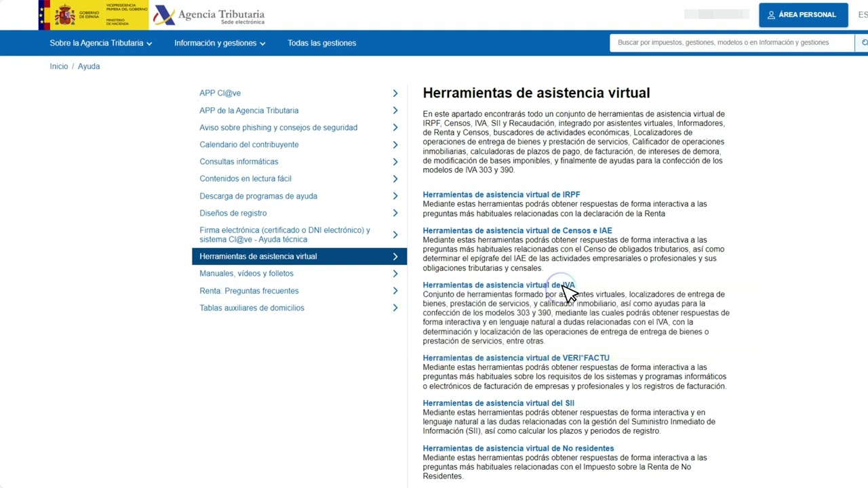
Task: Click chevron next to Descarga de programas
Action: (x=395, y=196)
